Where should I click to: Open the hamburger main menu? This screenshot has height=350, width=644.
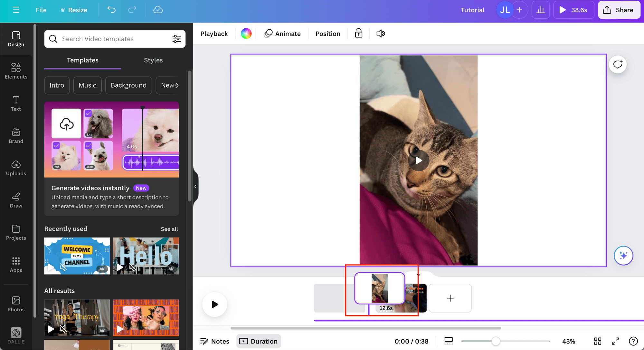[16, 10]
